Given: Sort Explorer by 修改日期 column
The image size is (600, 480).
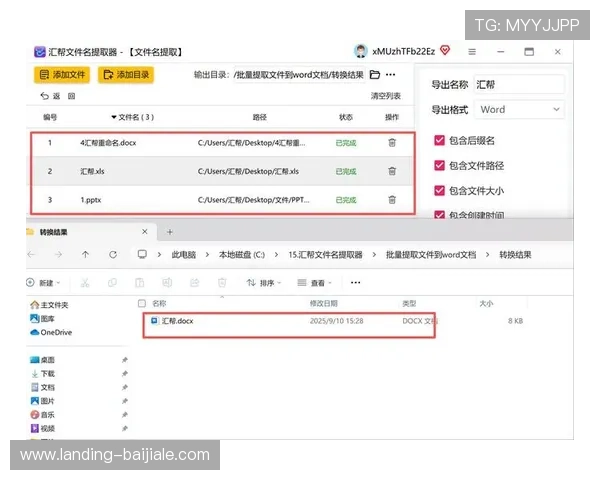Looking at the screenshot, I should [324, 304].
